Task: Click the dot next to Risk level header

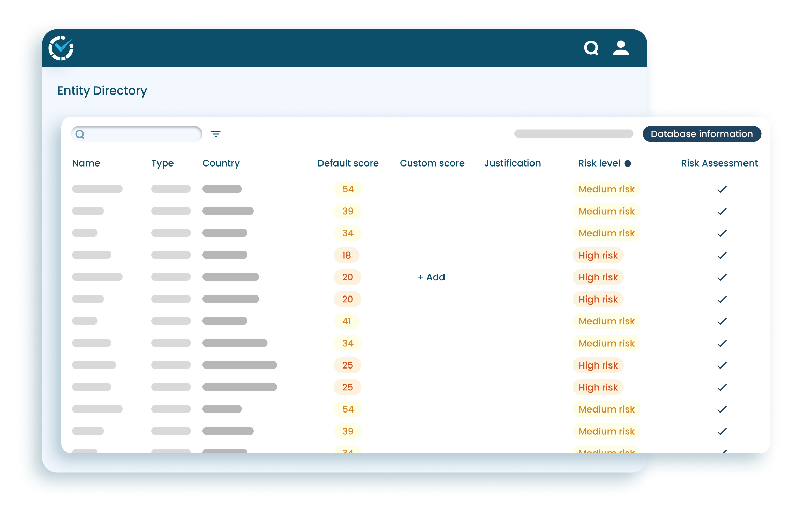Action: (628, 163)
